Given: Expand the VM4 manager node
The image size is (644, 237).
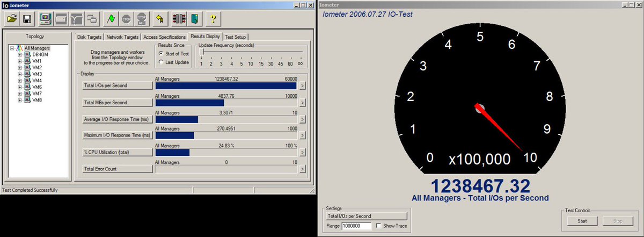Looking at the screenshot, I should coord(20,81).
